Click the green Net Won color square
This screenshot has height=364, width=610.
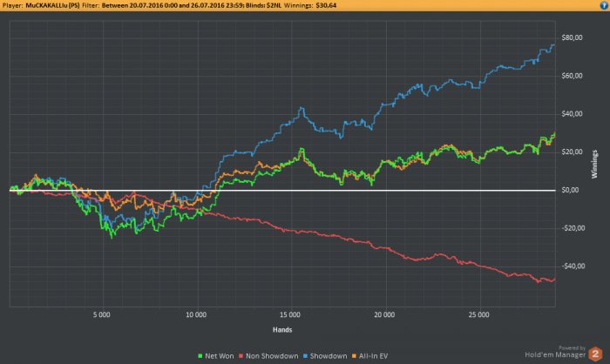200,356
